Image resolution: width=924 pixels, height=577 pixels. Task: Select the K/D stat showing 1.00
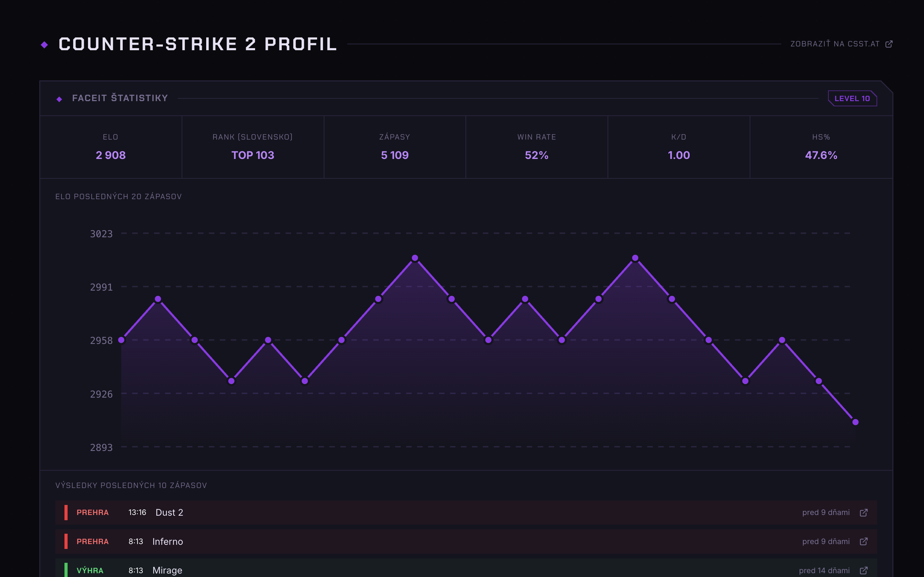tap(678, 155)
